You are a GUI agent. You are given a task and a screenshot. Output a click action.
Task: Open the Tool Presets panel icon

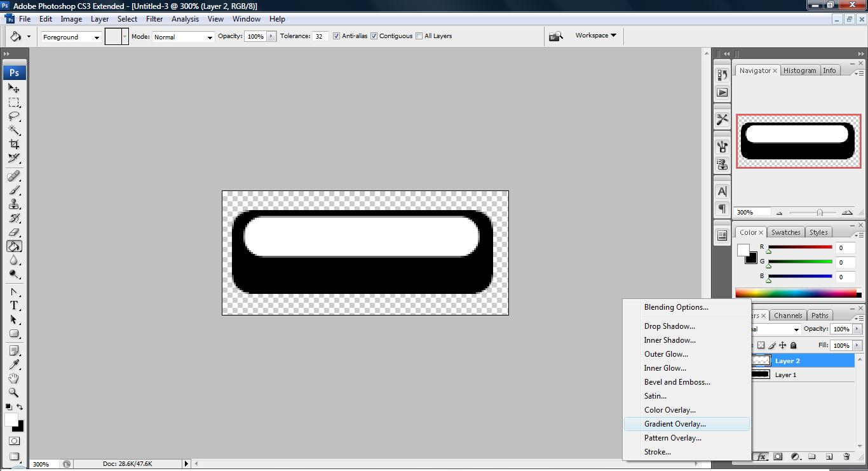[722, 119]
